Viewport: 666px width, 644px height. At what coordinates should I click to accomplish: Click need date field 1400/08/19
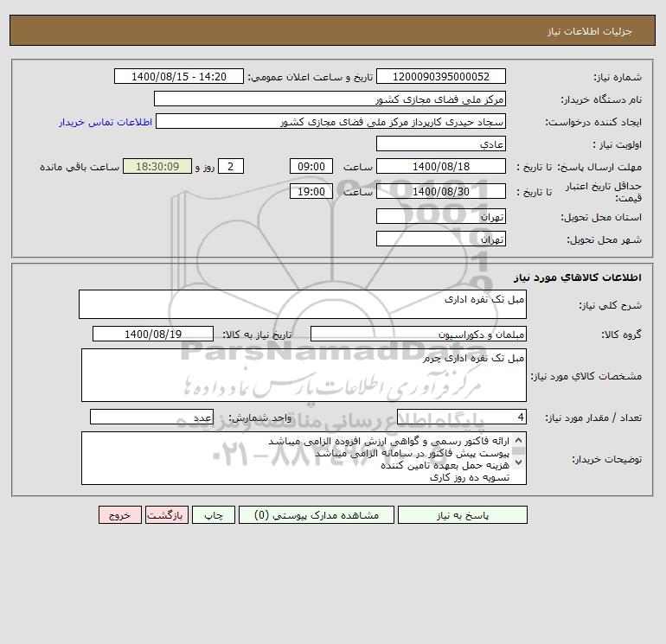[x=153, y=334]
